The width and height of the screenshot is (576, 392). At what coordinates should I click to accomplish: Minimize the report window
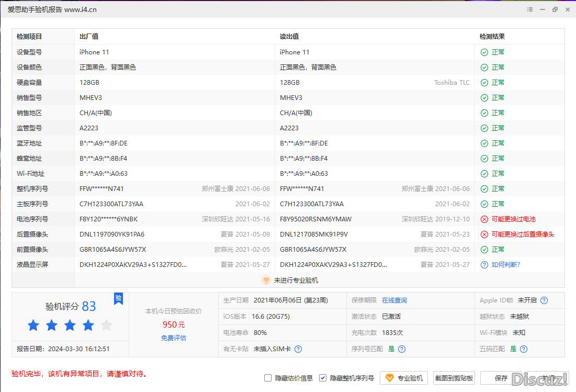point(542,9)
